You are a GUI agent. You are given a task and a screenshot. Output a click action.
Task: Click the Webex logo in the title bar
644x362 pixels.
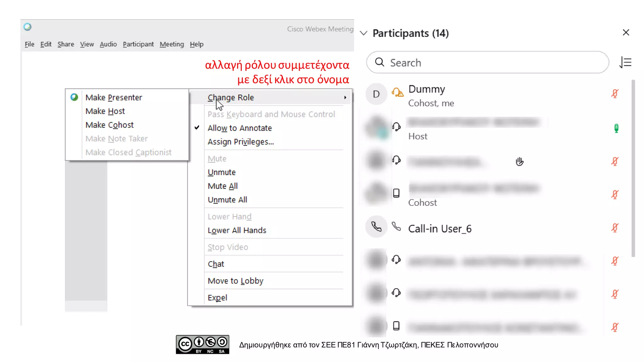tap(28, 27)
